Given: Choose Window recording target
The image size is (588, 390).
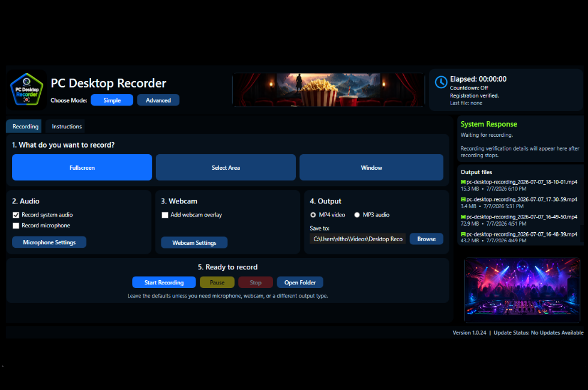Looking at the screenshot, I should click(x=371, y=167).
